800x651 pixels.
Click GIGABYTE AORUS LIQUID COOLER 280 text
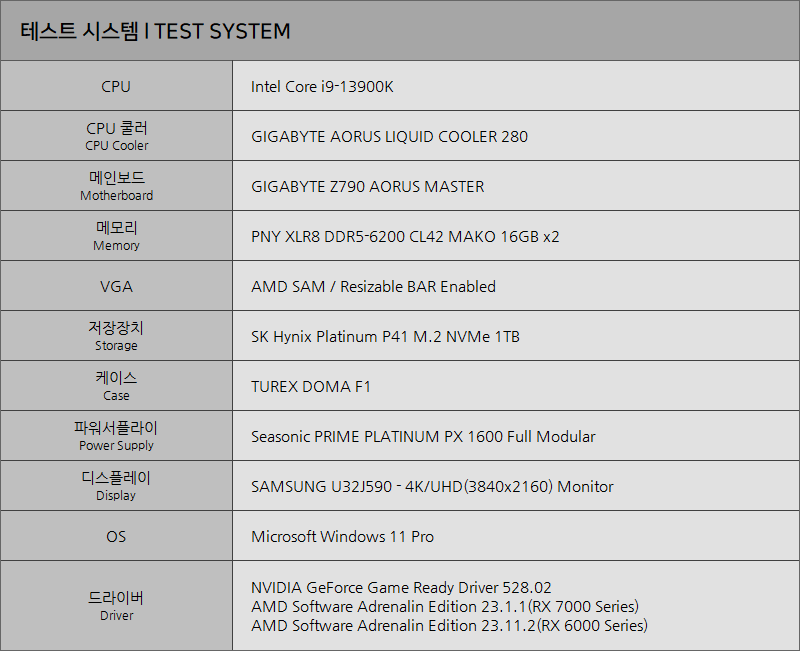click(389, 137)
